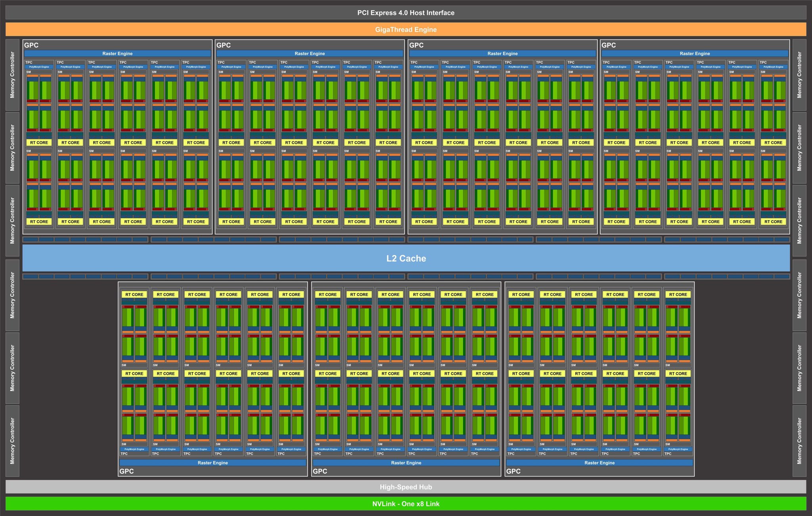812x516 pixels.
Task: Click the L2 Cache block
Action: (406, 258)
